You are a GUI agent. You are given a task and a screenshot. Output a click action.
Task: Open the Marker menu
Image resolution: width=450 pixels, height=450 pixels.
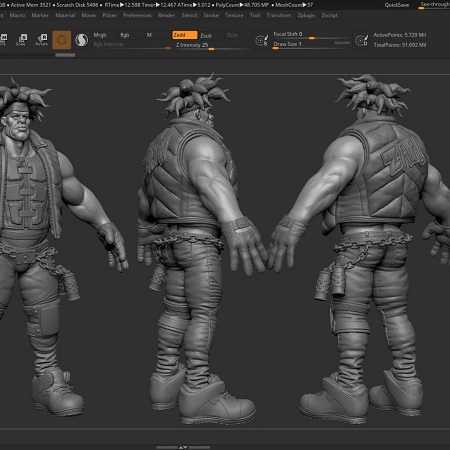(40, 15)
